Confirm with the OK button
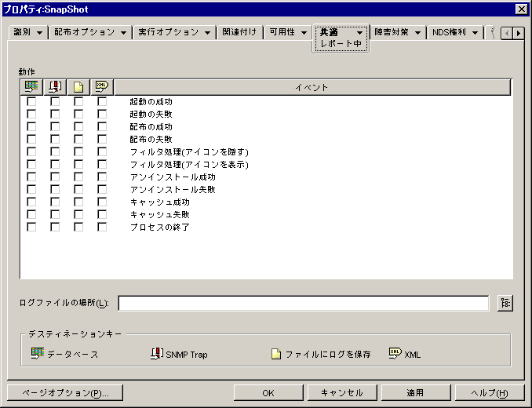 [x=268, y=393]
